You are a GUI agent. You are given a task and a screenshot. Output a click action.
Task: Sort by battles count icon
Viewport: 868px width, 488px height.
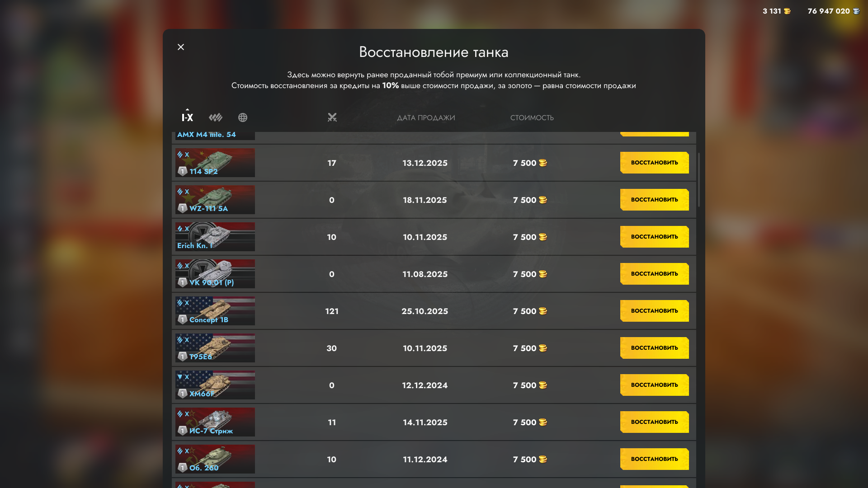click(332, 117)
